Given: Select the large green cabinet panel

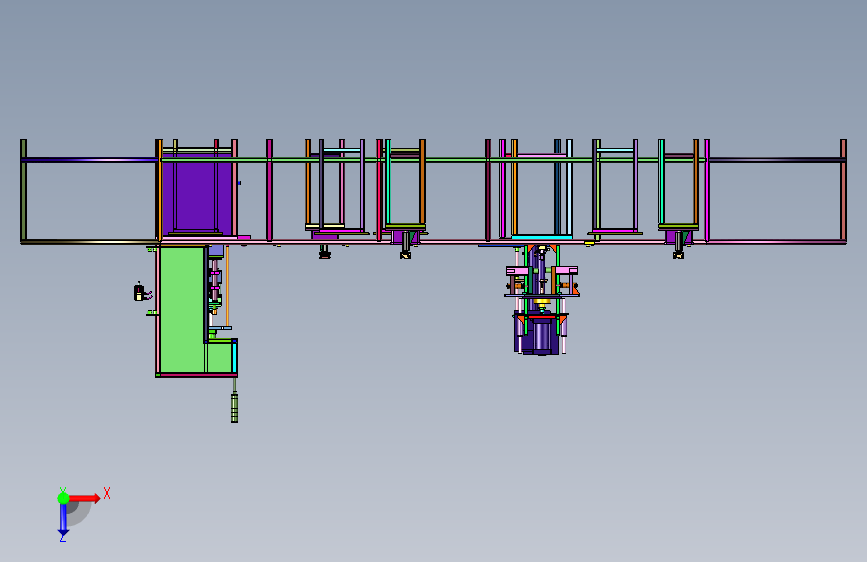Looking at the screenshot, I should tap(182, 310).
